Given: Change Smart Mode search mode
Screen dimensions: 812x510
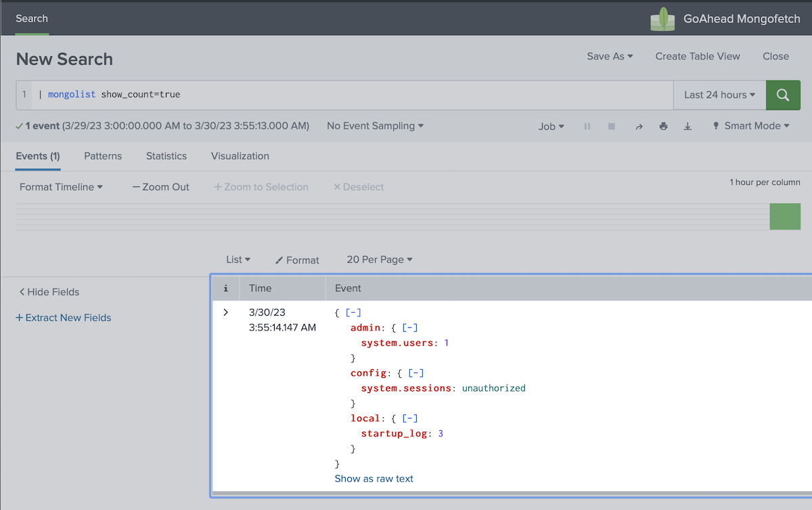Looking at the screenshot, I should click(x=751, y=126).
